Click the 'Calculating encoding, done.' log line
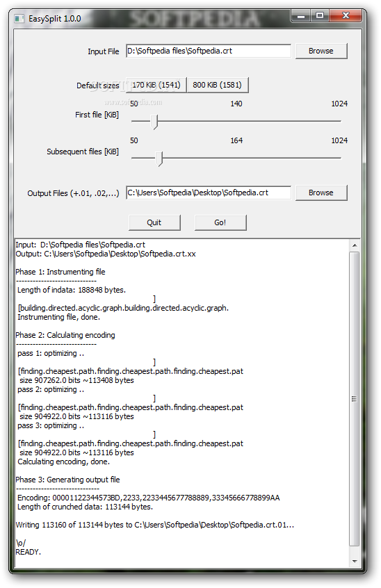This screenshot has width=381, height=588. click(63, 462)
